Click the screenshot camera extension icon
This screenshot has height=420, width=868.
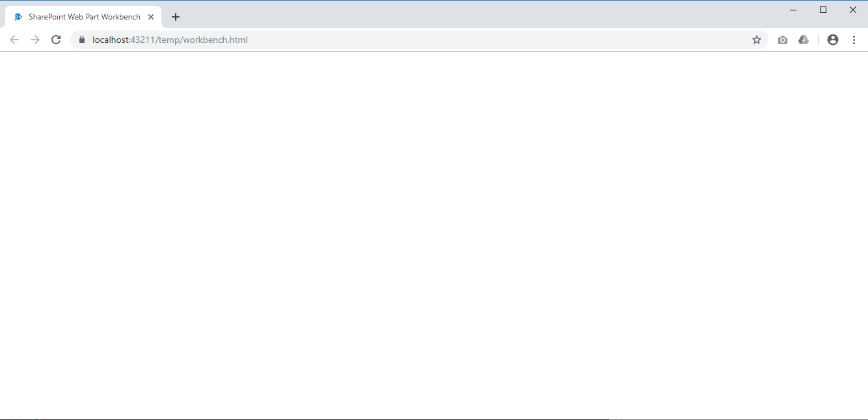coord(783,40)
